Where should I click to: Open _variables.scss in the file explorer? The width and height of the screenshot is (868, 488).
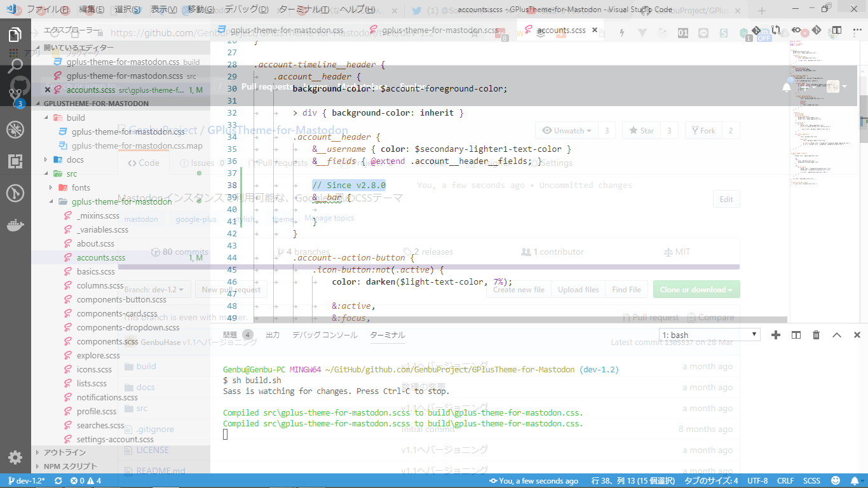click(102, 229)
